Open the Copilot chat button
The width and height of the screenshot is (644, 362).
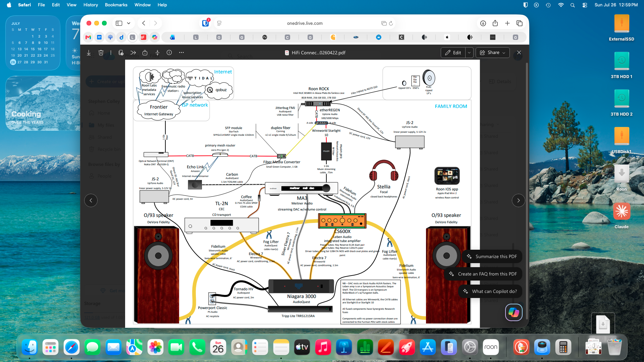click(x=514, y=312)
